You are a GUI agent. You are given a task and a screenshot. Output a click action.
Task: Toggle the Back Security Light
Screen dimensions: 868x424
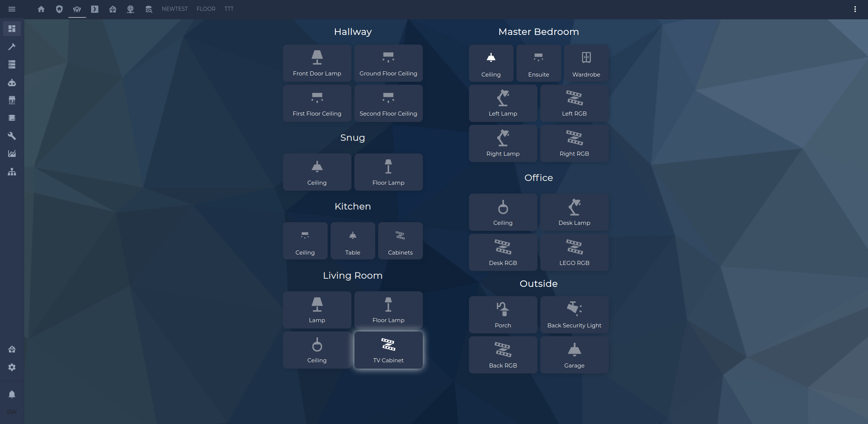click(574, 315)
